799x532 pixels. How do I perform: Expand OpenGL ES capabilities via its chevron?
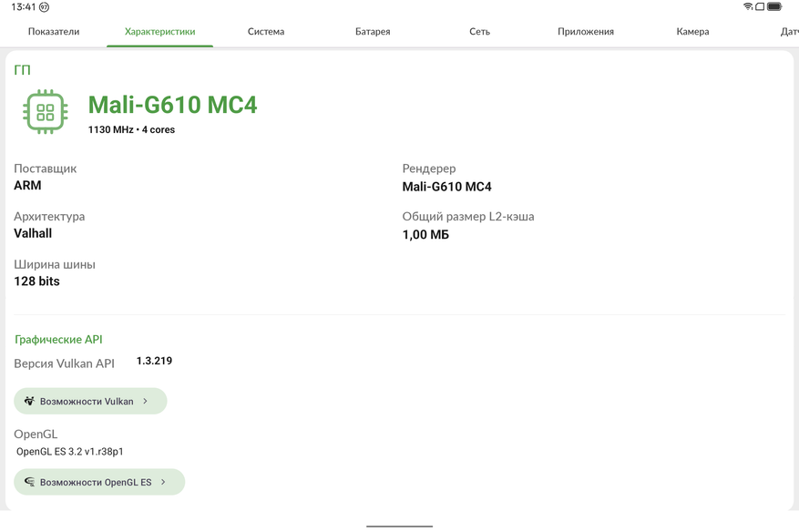click(164, 482)
